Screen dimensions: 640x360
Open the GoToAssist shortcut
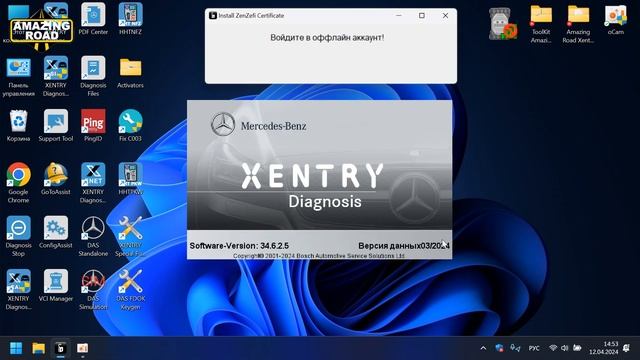pyautogui.click(x=56, y=179)
